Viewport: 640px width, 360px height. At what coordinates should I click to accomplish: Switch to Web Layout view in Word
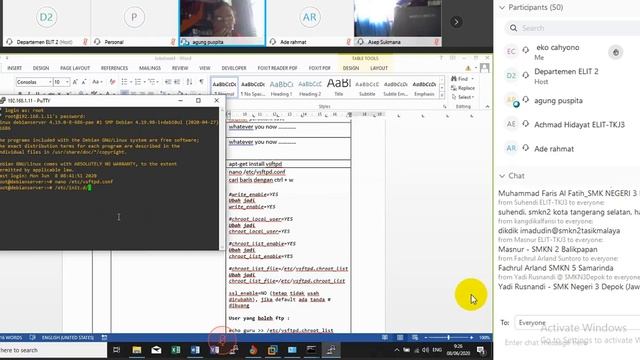tap(415, 338)
